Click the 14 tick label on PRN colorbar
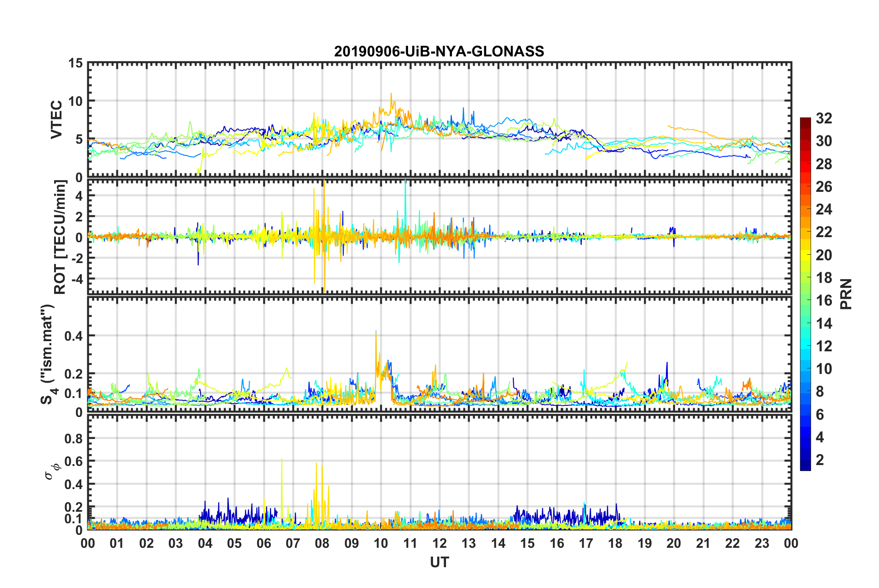Viewport: 879px width, 588px height. click(x=824, y=323)
